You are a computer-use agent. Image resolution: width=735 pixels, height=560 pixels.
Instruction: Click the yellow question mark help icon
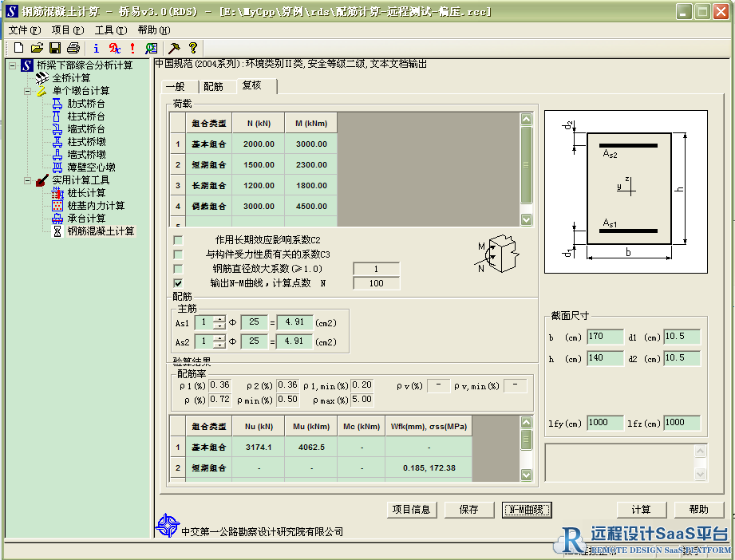pos(192,48)
